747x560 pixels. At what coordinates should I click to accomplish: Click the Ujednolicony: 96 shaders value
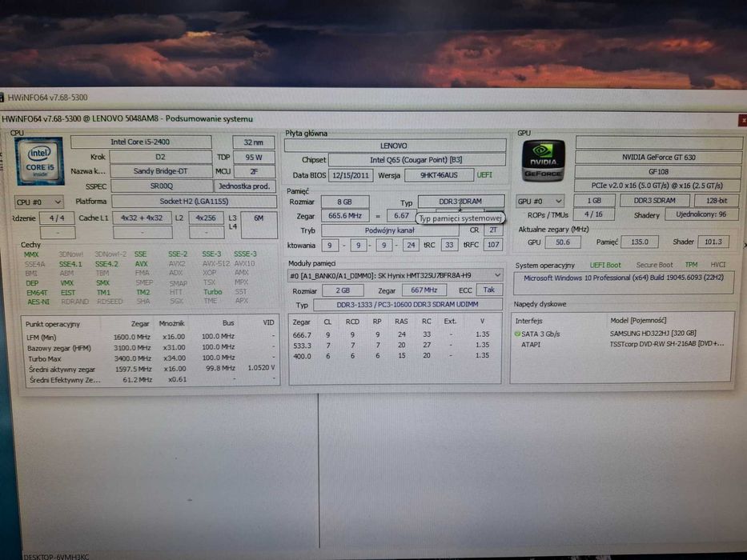(701, 214)
